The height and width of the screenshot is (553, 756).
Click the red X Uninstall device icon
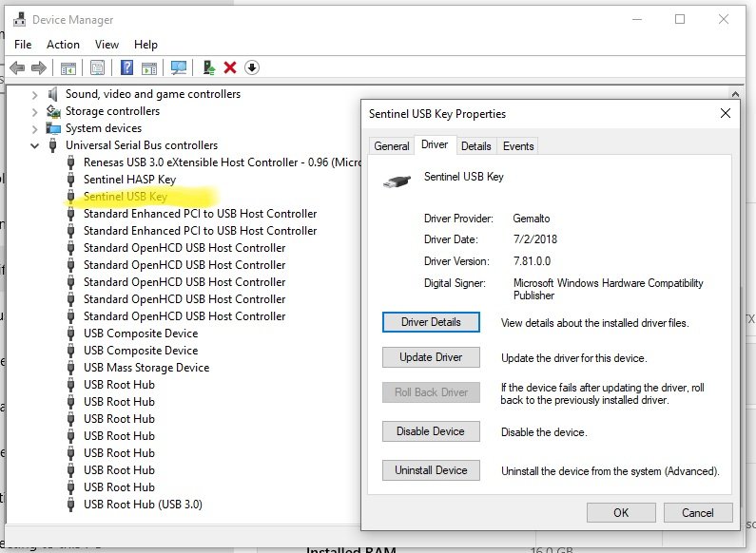(229, 67)
